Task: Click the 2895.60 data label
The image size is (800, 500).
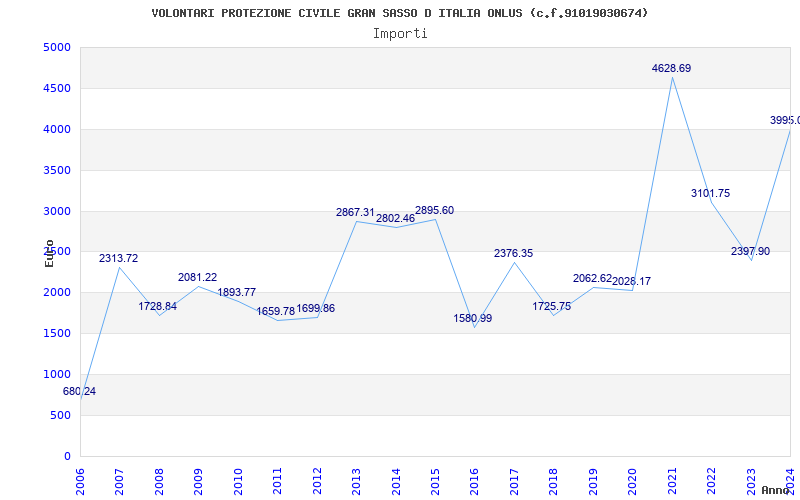Action: pos(434,211)
